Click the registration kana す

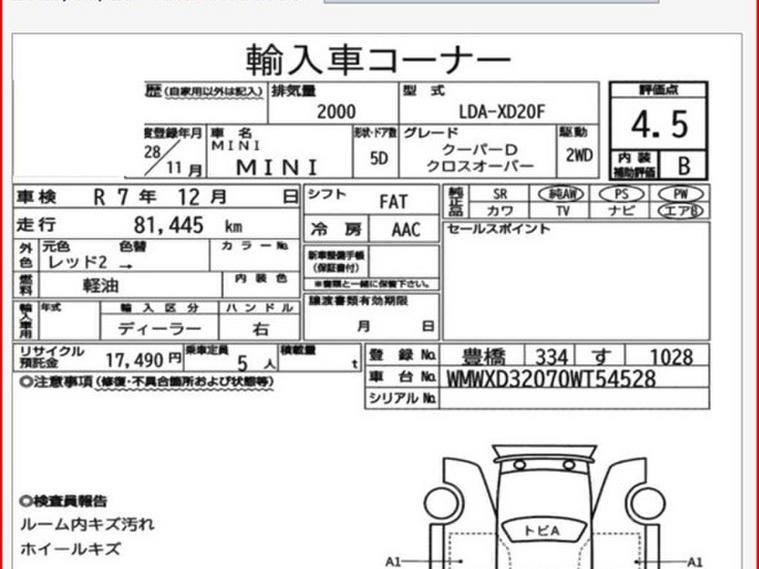[x=600, y=357]
